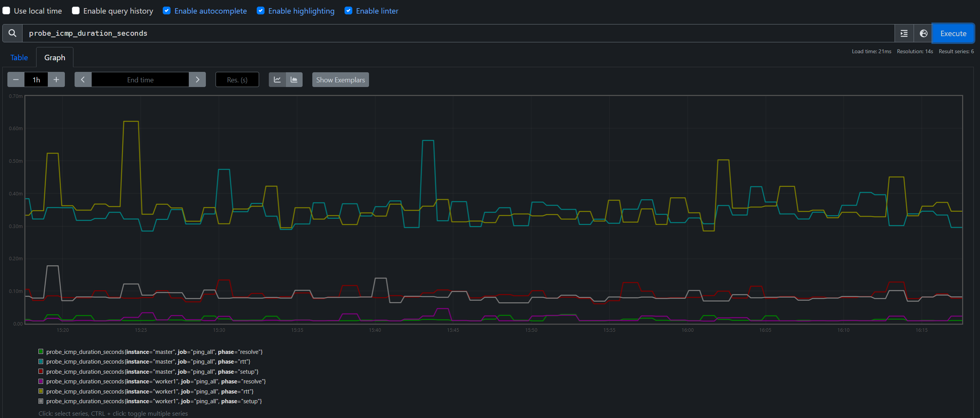Switch to the Table tab

19,57
